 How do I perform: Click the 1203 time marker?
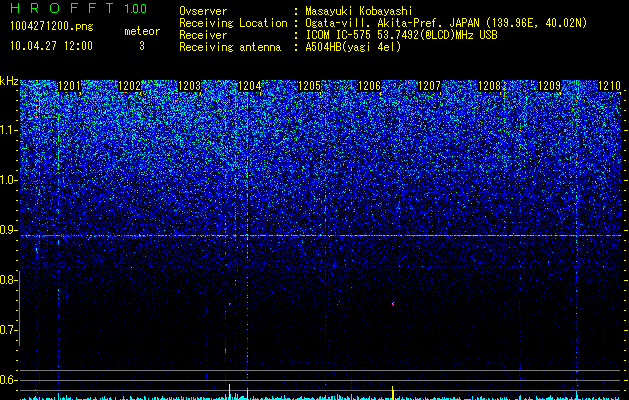[x=189, y=86]
